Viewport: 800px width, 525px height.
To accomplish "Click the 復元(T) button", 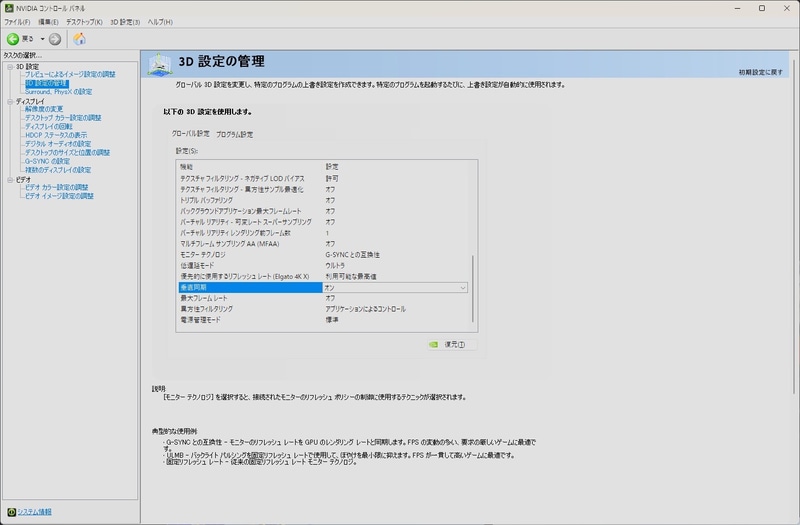I will point(452,345).
